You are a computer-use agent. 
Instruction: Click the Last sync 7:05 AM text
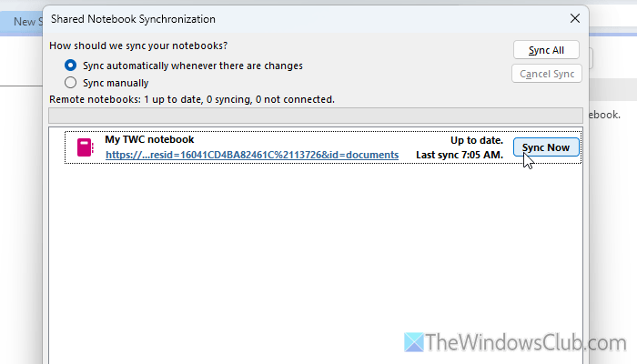click(460, 155)
